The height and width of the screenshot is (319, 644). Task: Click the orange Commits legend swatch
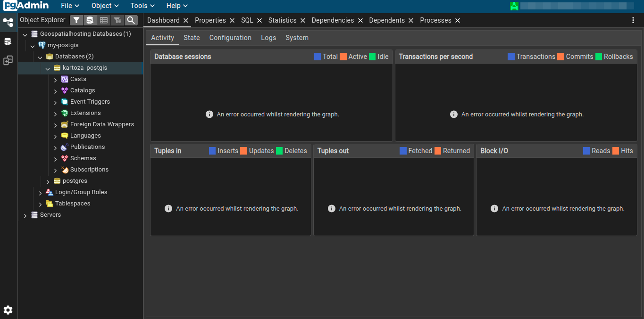pyautogui.click(x=560, y=57)
